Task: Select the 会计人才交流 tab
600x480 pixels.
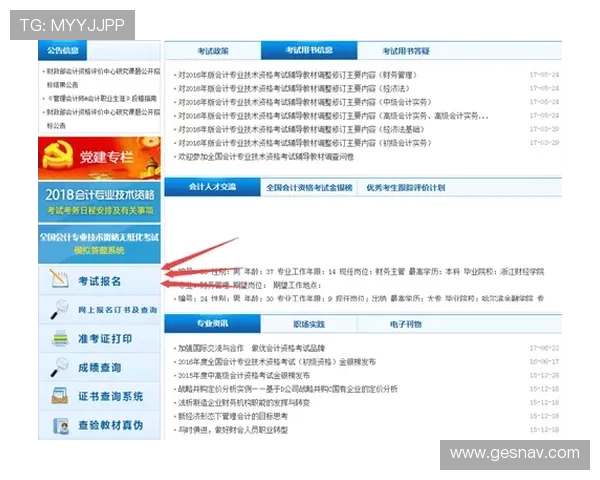Action: tap(212, 187)
